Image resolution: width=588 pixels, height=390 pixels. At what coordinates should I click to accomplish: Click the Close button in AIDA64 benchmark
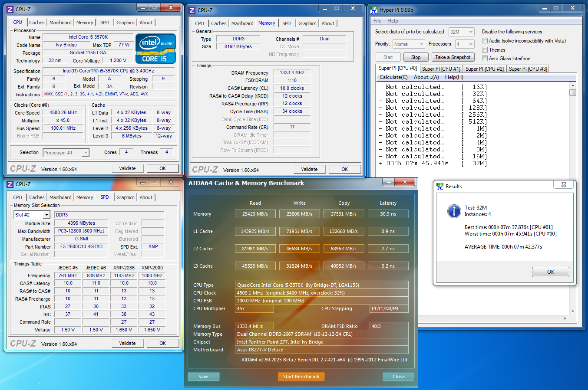pos(398,377)
